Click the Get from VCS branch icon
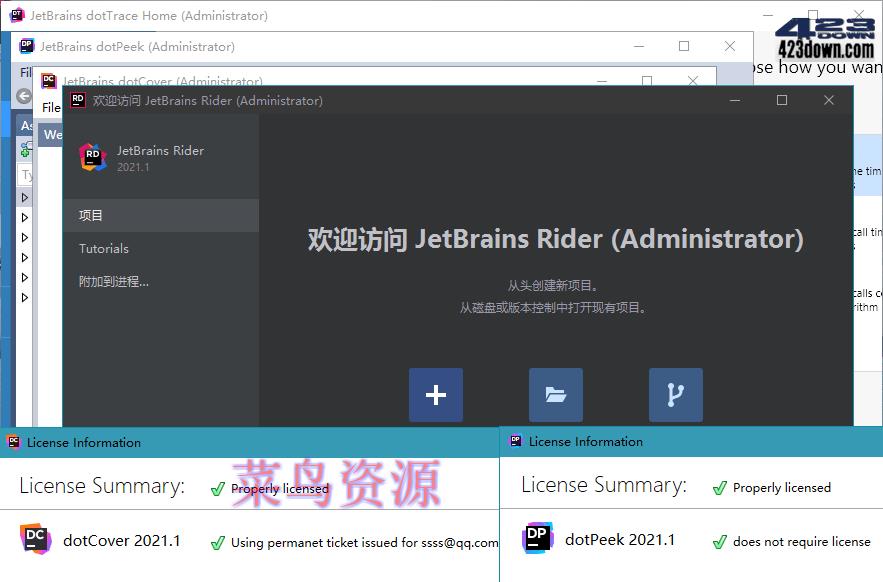The image size is (883, 582). (x=676, y=394)
